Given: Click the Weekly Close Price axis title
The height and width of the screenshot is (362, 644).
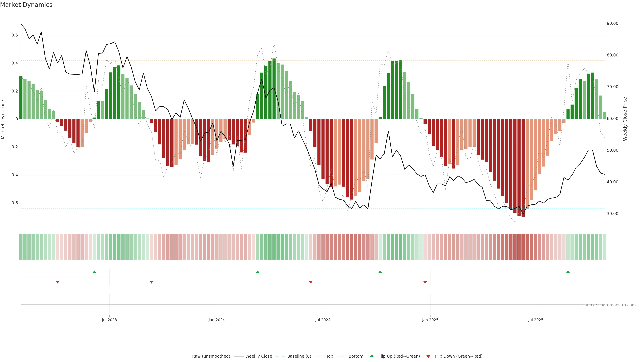Looking at the screenshot, I should (x=625, y=119).
